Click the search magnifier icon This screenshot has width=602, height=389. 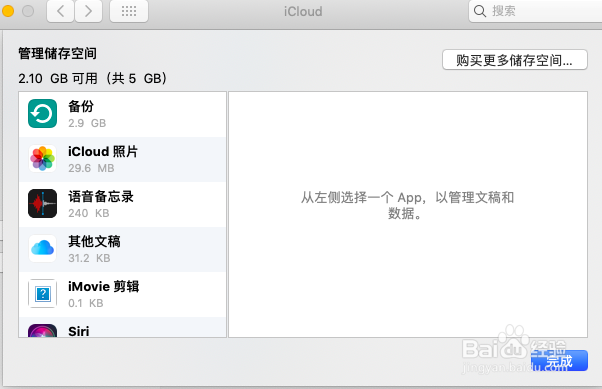coord(480,11)
